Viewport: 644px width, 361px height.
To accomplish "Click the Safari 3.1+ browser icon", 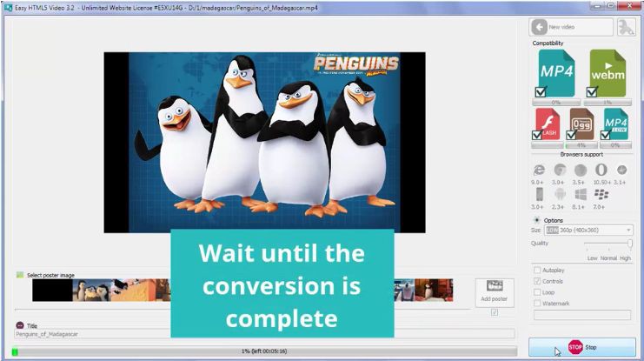I will [621, 170].
